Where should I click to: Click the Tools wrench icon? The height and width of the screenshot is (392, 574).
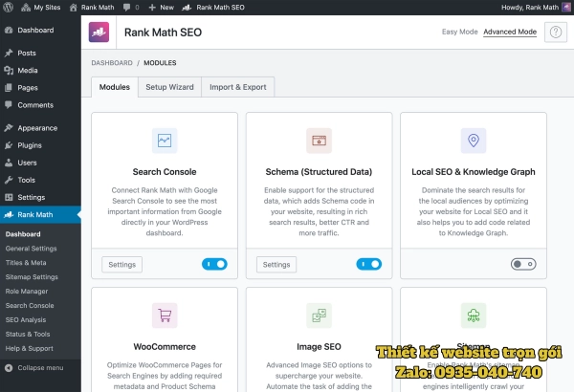9,180
